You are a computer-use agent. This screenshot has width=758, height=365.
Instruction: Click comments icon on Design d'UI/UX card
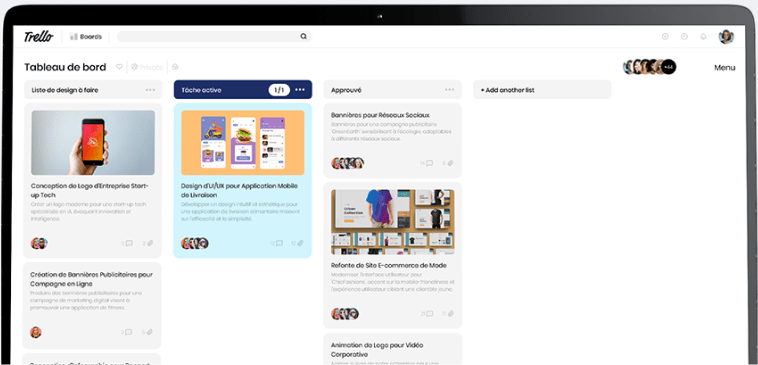279,244
